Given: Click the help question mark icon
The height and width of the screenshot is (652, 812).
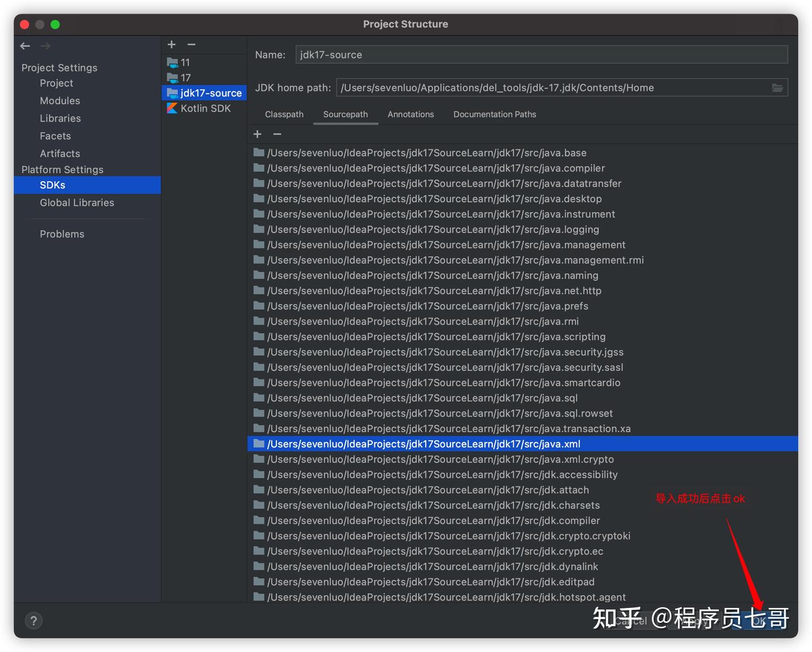Looking at the screenshot, I should click(x=33, y=620).
